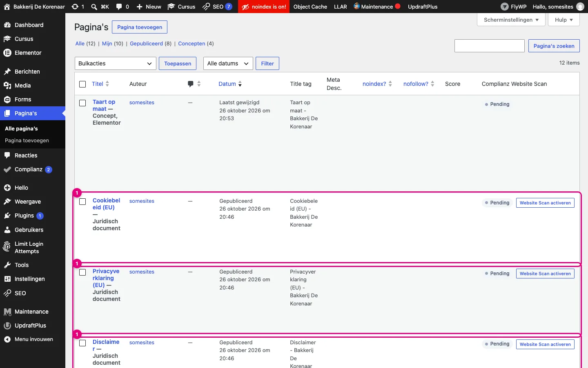
Task: Click the comments column bubble icon header
Action: click(190, 84)
